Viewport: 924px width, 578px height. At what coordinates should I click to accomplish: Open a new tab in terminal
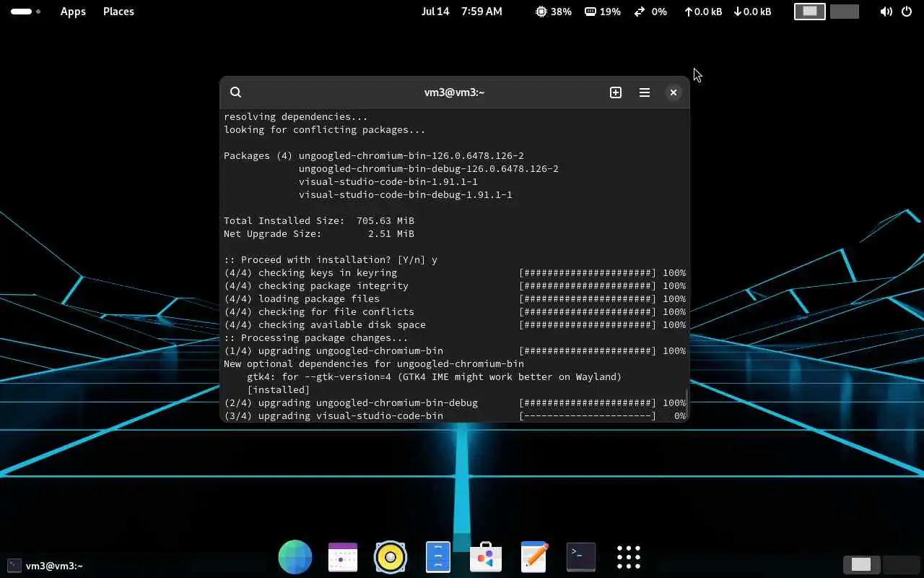[616, 92]
